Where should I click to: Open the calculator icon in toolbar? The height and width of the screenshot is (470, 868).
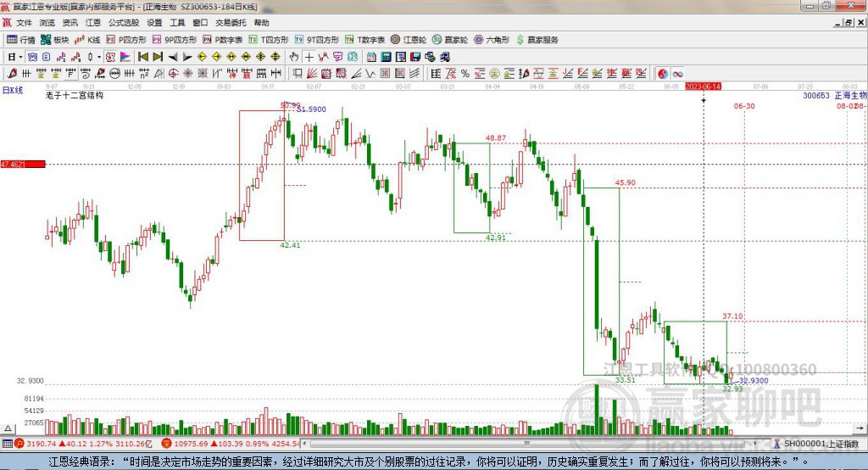386,57
